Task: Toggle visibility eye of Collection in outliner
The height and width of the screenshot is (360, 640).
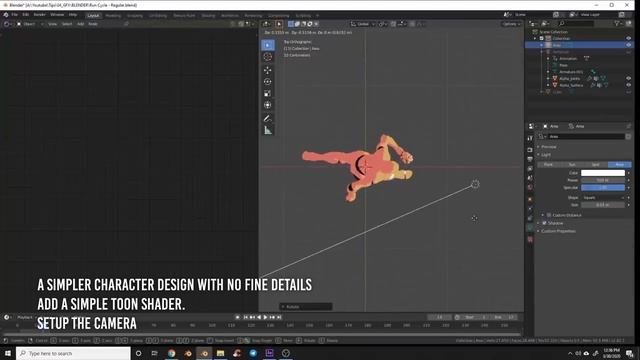Action: (x=629, y=38)
